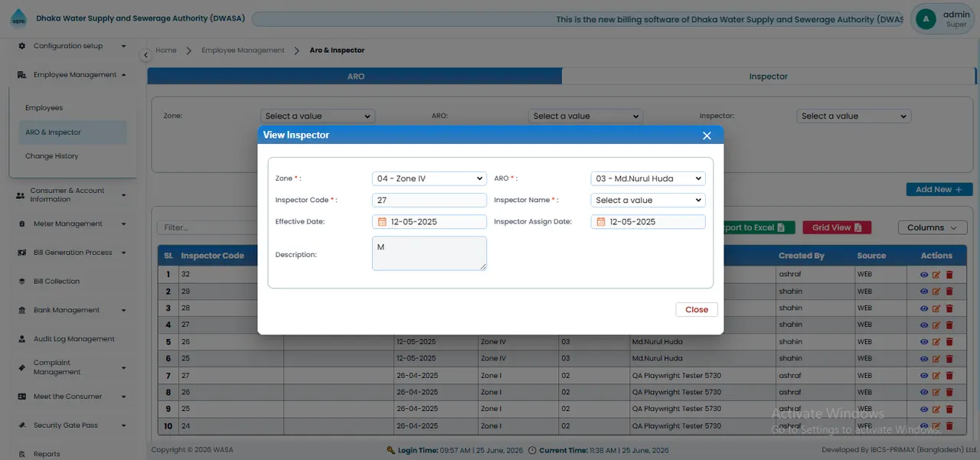Click the Add New button
The height and width of the screenshot is (460, 980).
(939, 189)
